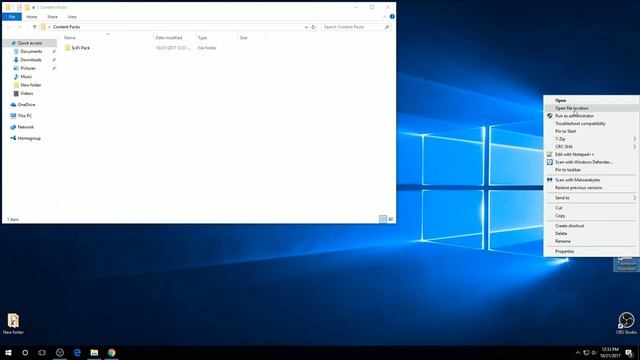Open the taskbar clock and date

tap(610, 353)
